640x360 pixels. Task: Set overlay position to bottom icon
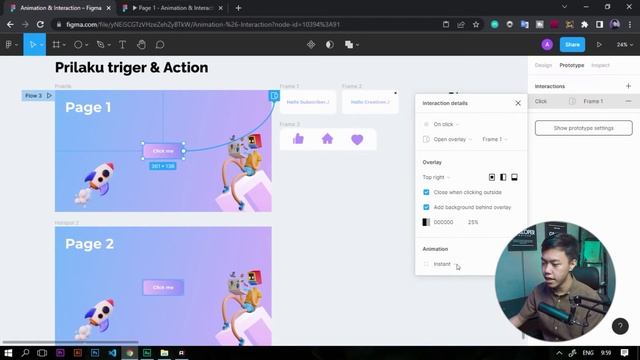pos(514,177)
